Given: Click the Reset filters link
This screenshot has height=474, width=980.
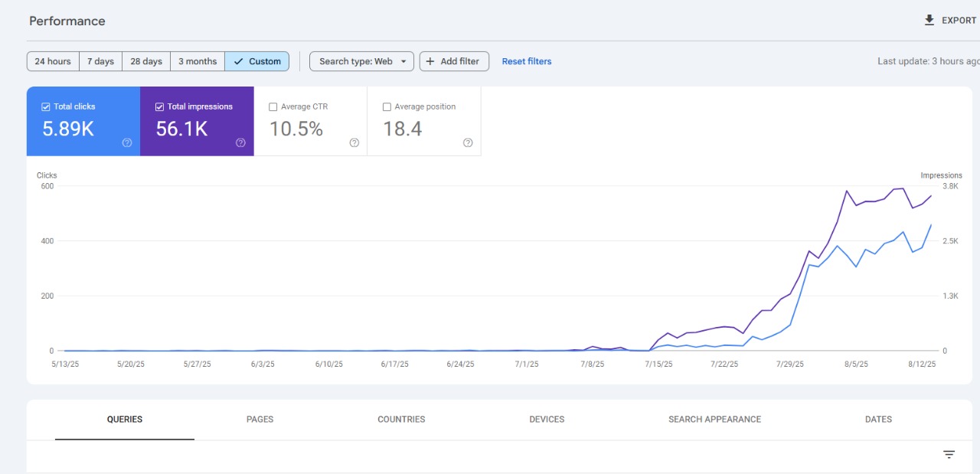Looking at the screenshot, I should click(526, 61).
